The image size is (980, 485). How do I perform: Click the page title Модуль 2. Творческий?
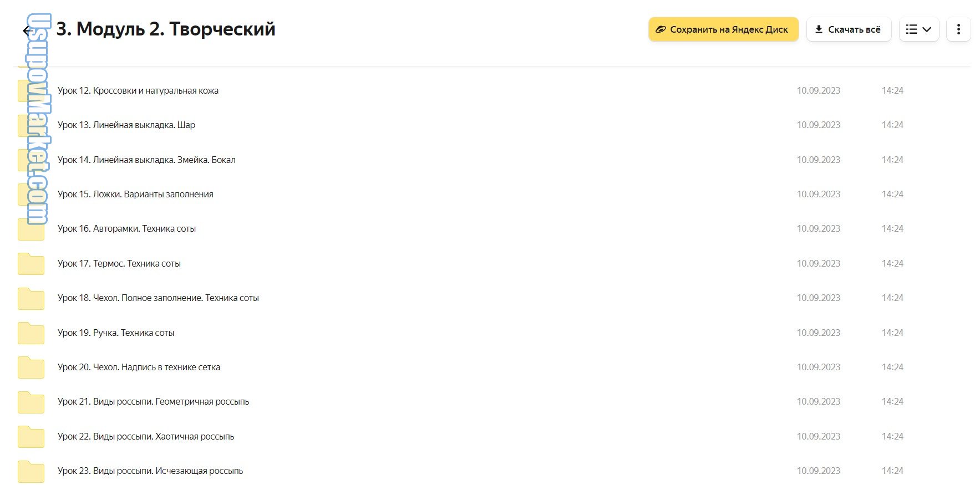tap(166, 29)
